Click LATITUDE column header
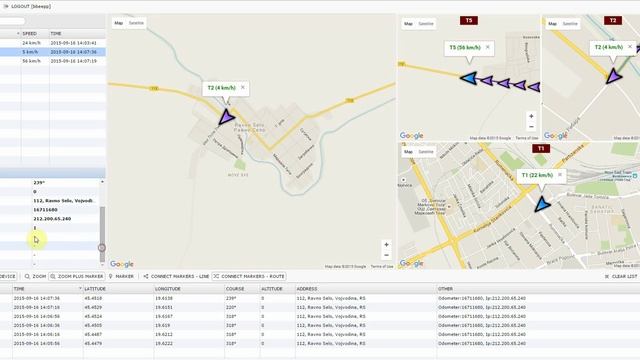This screenshot has width=640, height=360. 118,289
